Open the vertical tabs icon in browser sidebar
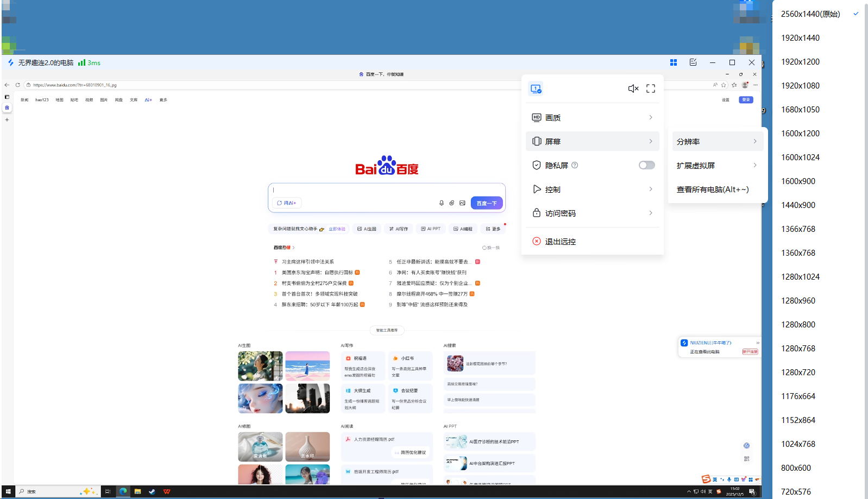 tap(7, 97)
